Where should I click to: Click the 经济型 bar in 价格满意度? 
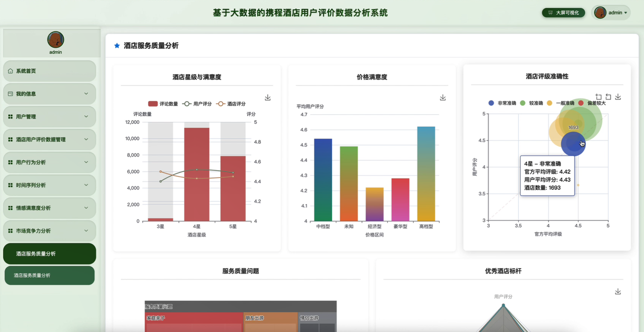click(x=375, y=204)
